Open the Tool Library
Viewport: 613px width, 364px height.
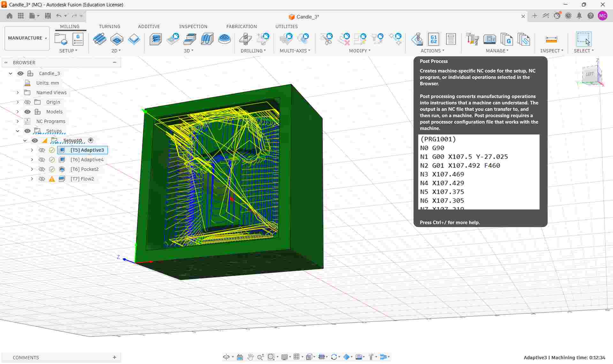point(472,39)
